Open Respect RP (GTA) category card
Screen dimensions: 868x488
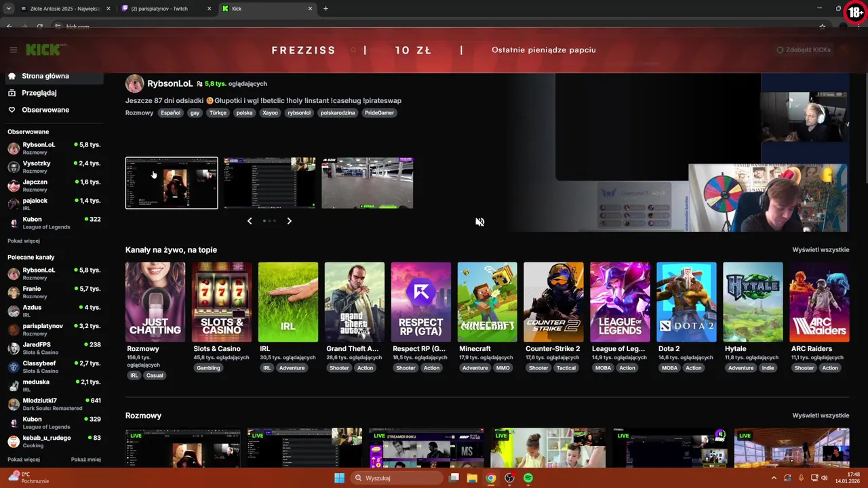[x=421, y=302]
